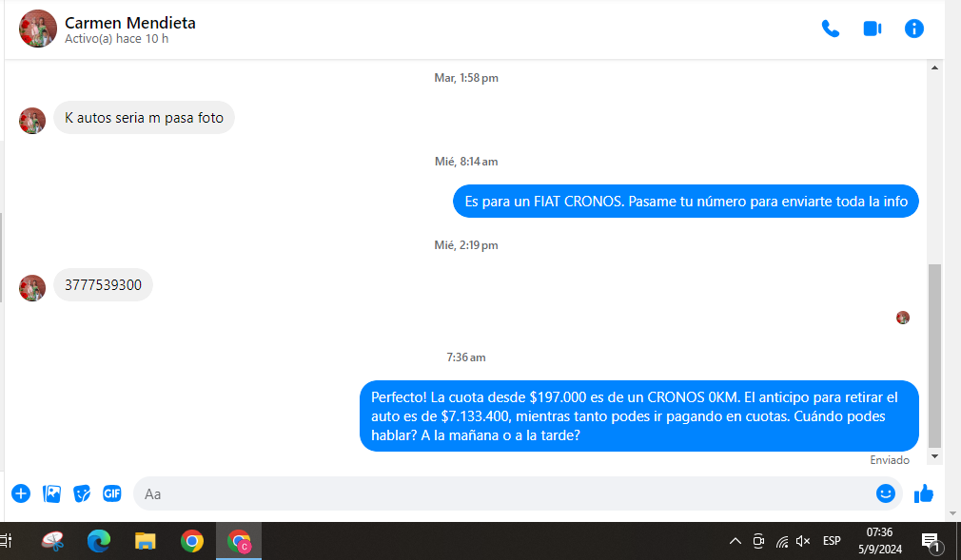Screen dimensions: 961x560
Task: Click the chat vertical scrollbar thumb
Action: [934, 356]
